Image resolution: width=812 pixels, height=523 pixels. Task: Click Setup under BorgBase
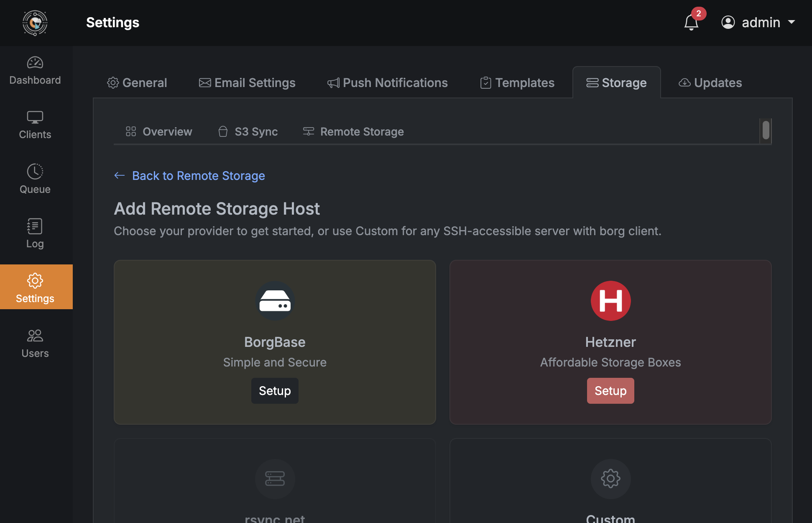click(x=275, y=390)
